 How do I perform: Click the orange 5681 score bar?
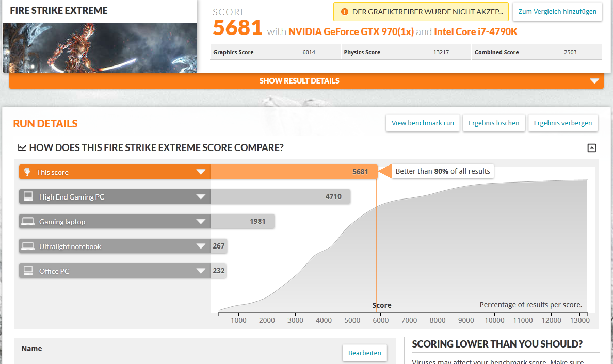pyautogui.click(x=294, y=172)
